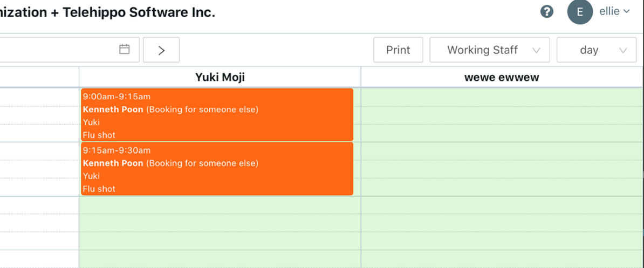Screen dimensions: 644x268
Task: Open the 9:00am-9:15am Kenneth Poon appointment
Action: click(x=217, y=114)
